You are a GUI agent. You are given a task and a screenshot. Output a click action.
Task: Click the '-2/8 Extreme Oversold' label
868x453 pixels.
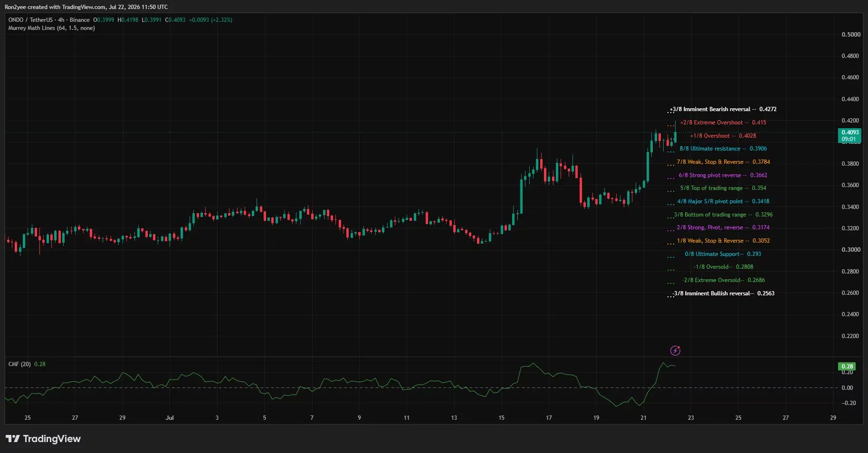(723, 280)
